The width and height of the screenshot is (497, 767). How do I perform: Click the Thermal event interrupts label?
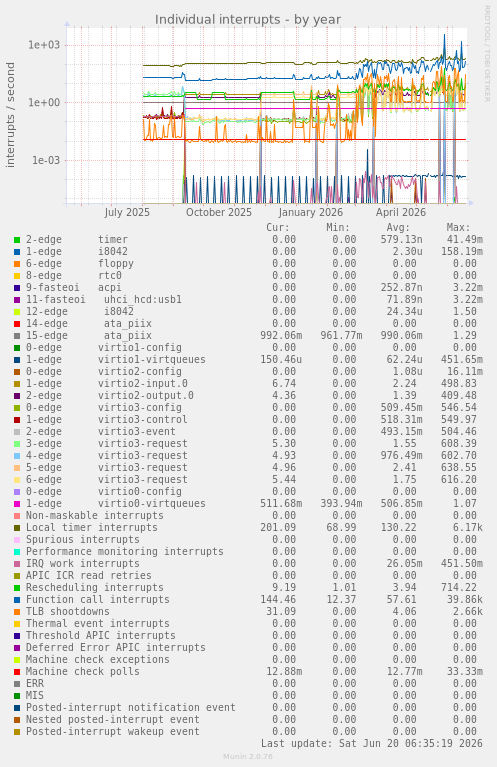(x=98, y=624)
